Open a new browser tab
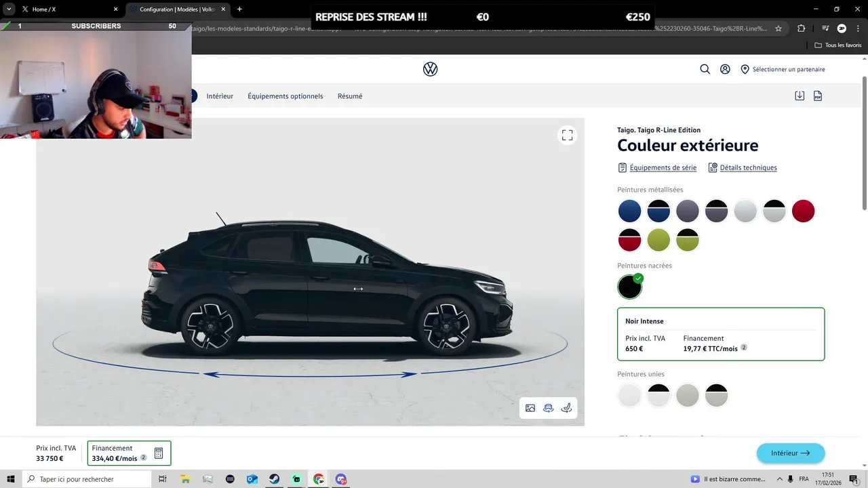Screen dimensions: 868x488 coord(239,9)
